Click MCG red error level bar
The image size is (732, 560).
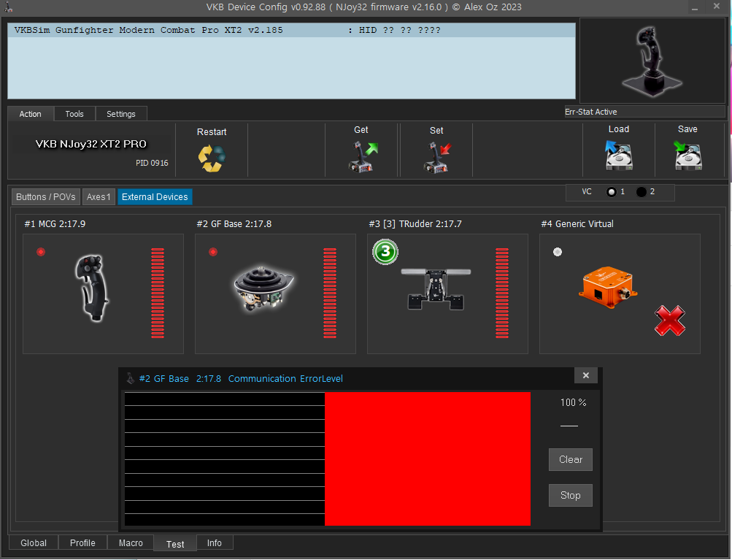pyautogui.click(x=158, y=293)
